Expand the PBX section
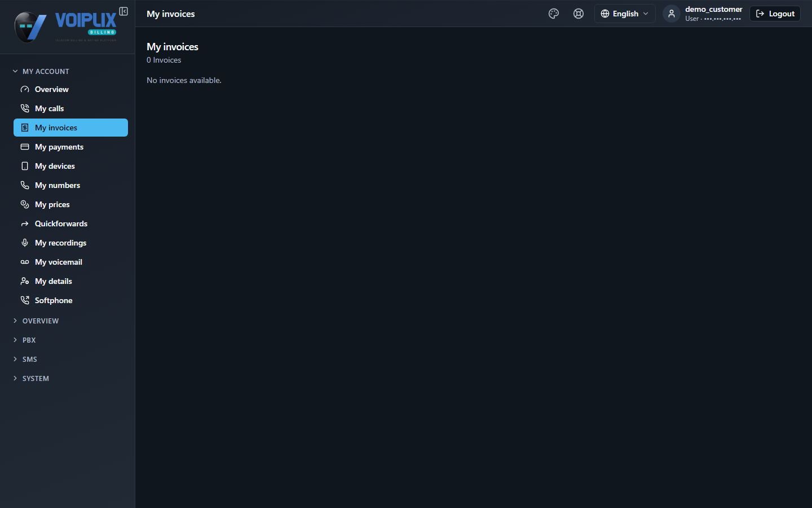Viewport: 812px width, 508px height. 24,340
